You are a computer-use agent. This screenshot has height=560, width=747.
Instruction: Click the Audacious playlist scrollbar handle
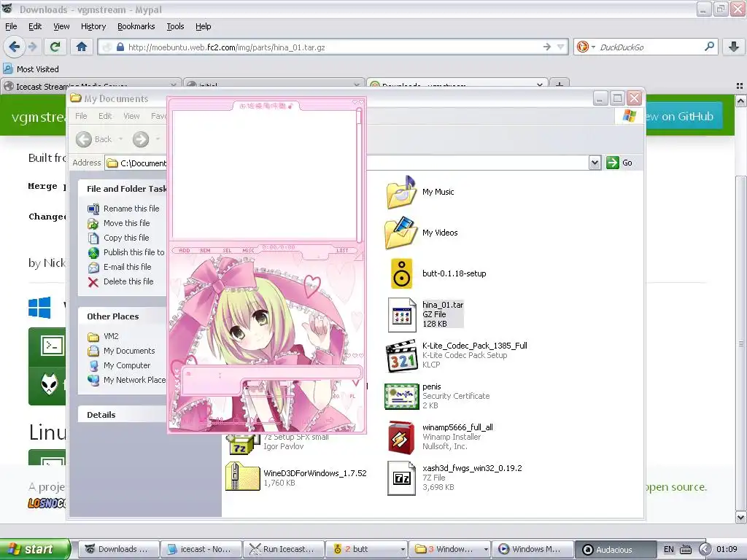coord(359,116)
